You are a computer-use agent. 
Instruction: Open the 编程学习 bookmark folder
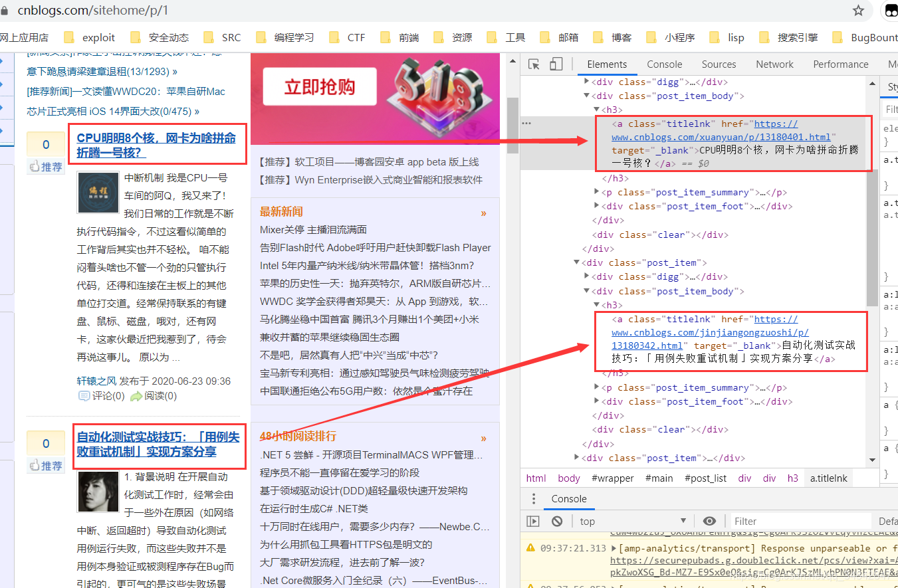(286, 37)
